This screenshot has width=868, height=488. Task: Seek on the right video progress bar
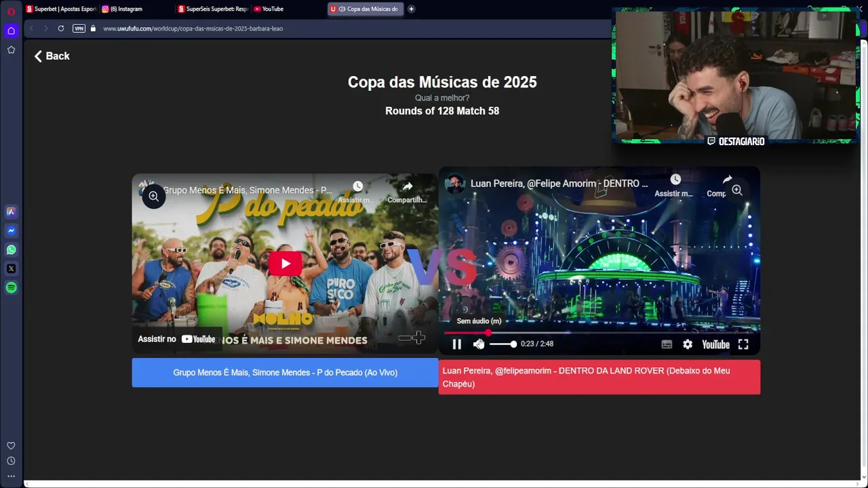(599, 333)
